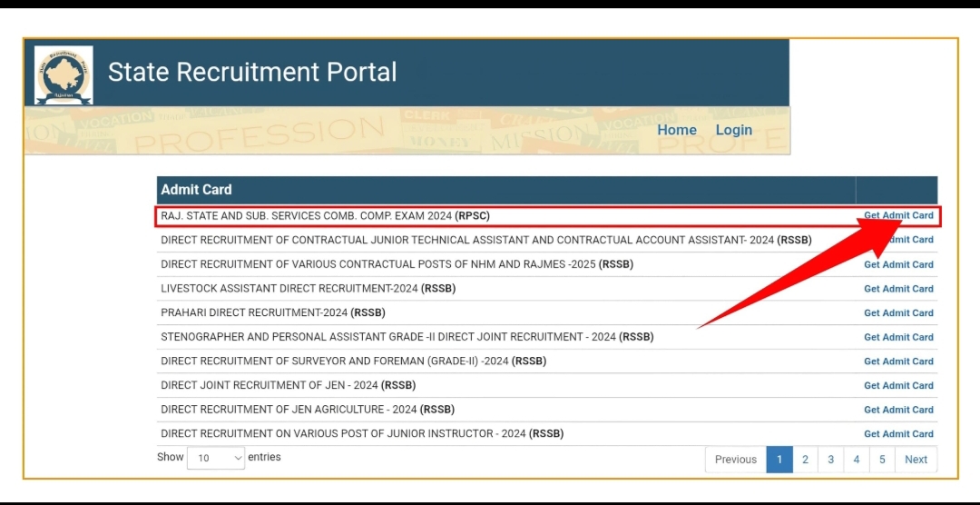Jump to pagination page 5
Screen dimensions: 980x505
(x=882, y=460)
